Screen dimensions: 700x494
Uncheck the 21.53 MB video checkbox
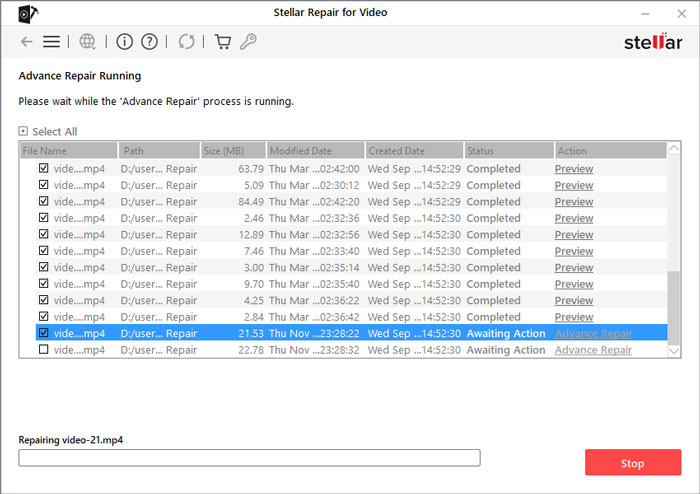[44, 333]
